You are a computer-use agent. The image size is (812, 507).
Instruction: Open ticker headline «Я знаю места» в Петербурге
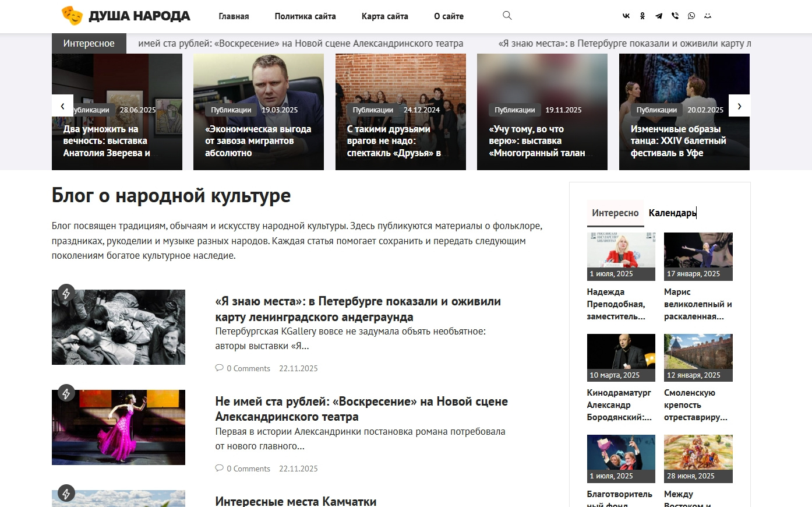(624, 43)
